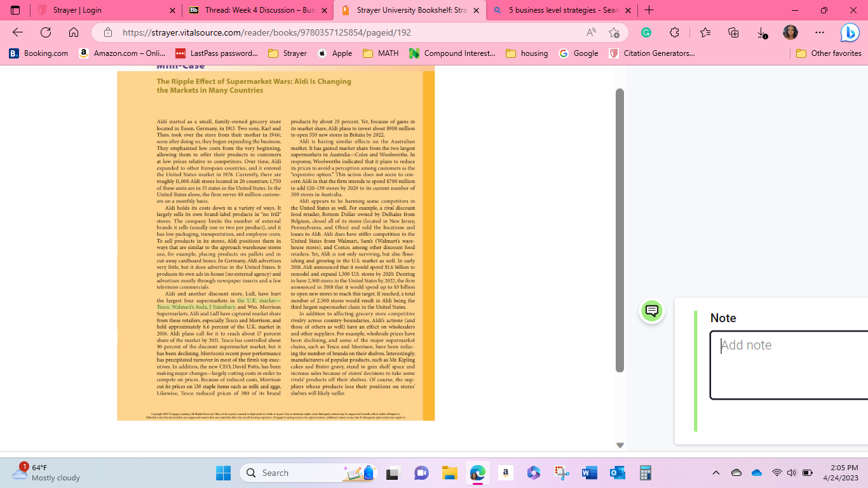The height and width of the screenshot is (488, 868).
Task: Launch Microsoft Word from the taskbar
Action: click(x=589, y=473)
